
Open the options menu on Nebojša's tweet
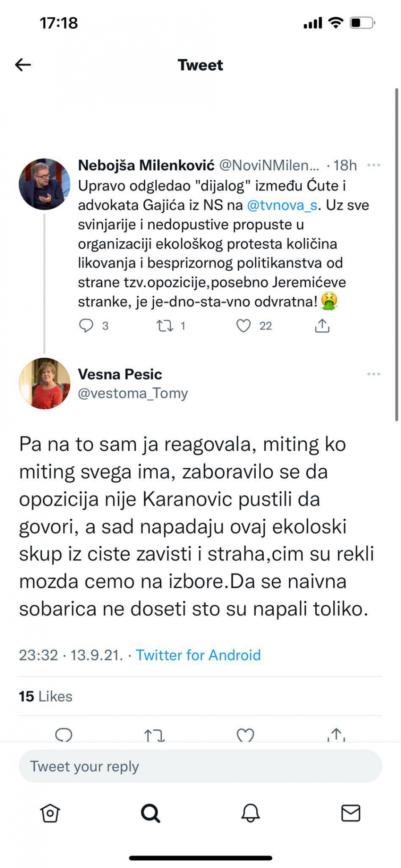pyautogui.click(x=374, y=165)
